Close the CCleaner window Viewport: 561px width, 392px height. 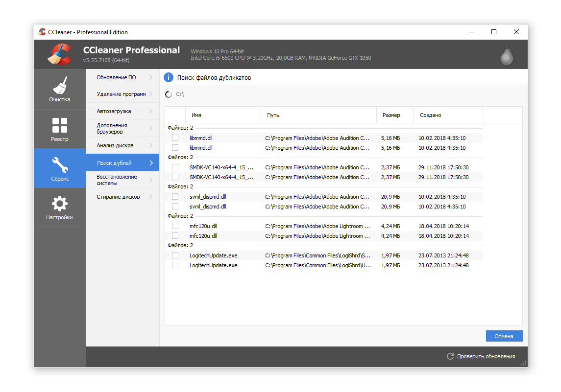516,32
